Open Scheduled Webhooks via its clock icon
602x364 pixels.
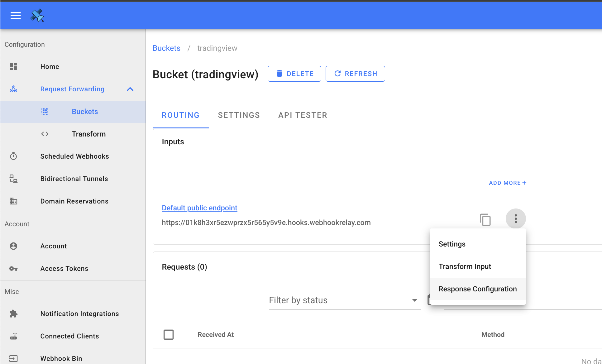[x=13, y=156]
